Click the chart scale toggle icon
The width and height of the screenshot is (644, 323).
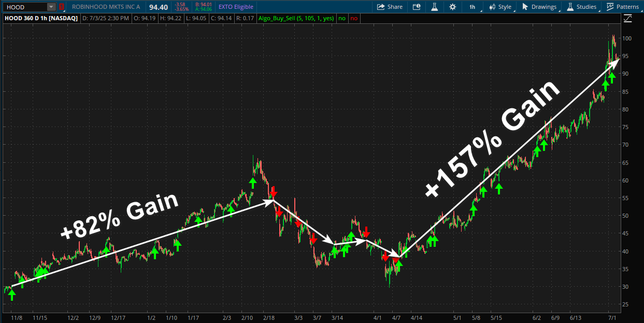pyautogui.click(x=628, y=19)
